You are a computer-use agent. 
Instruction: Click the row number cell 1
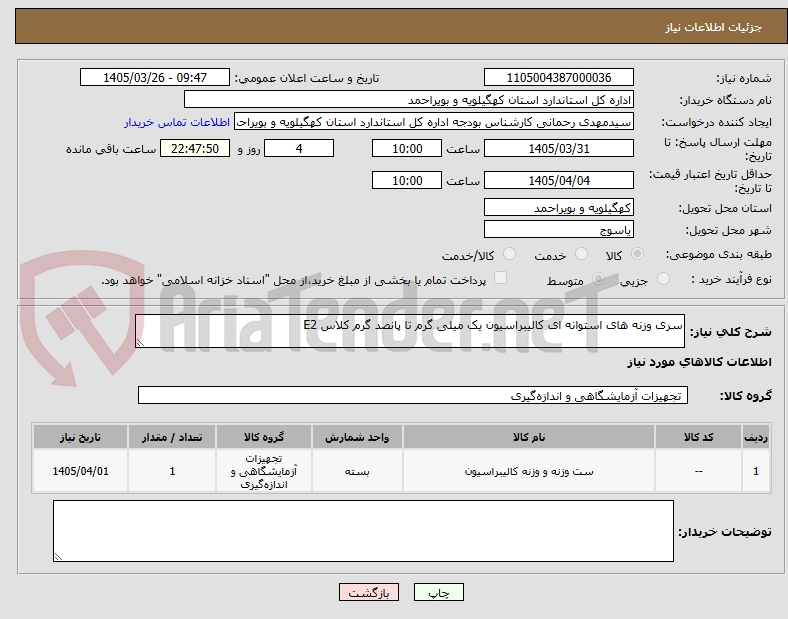[x=756, y=471]
